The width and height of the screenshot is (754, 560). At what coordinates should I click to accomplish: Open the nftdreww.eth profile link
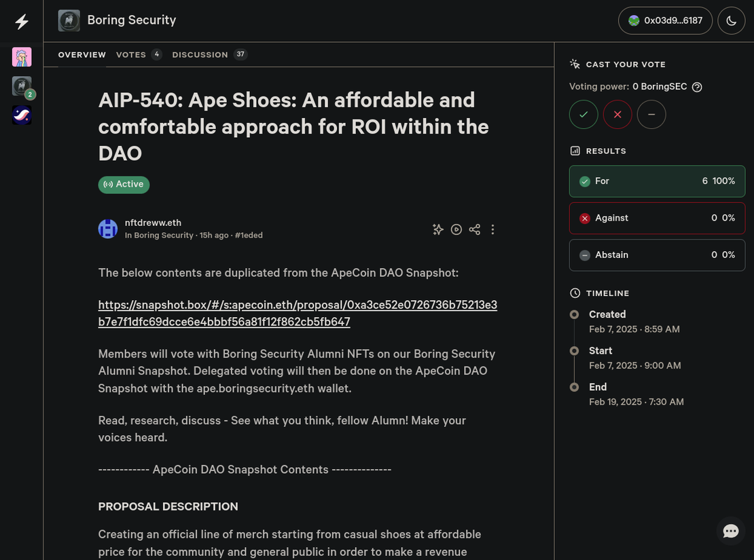pos(153,223)
